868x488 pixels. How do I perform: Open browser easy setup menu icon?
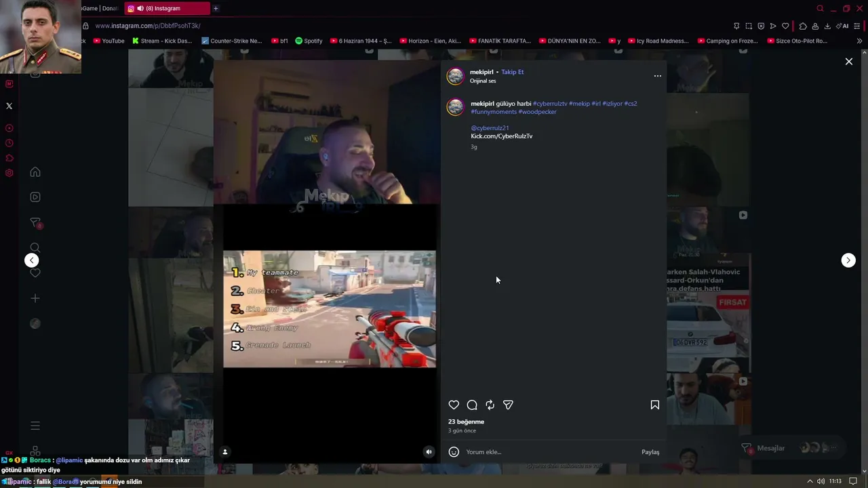point(857,26)
